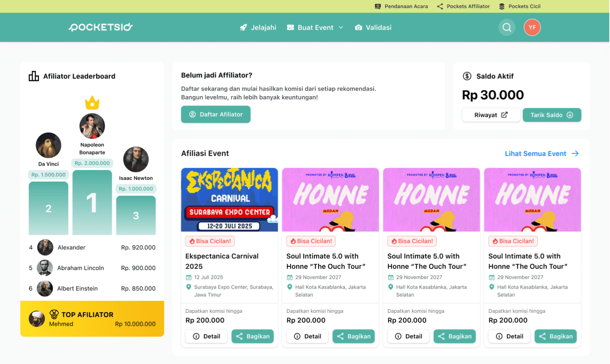
Task: Click Detail on Ekspectanica Carnival card
Action: point(206,336)
